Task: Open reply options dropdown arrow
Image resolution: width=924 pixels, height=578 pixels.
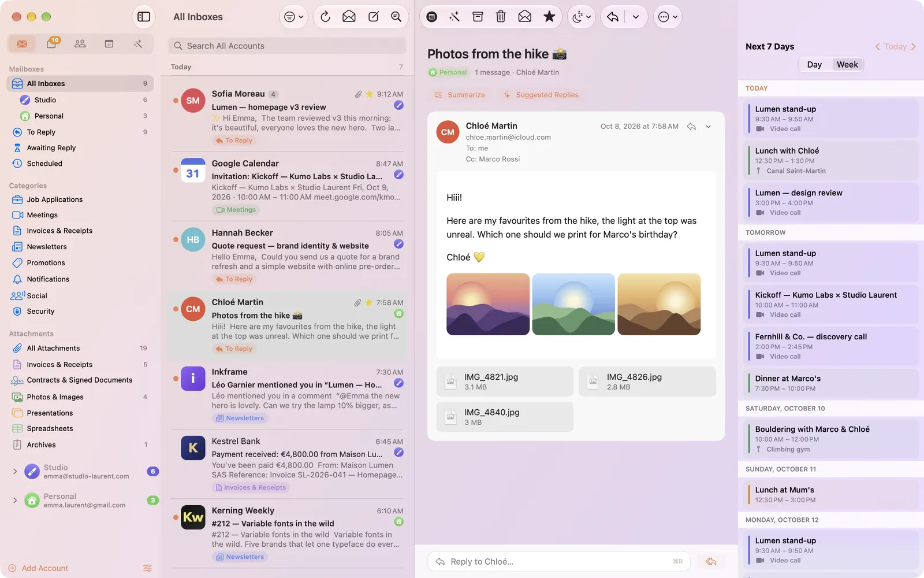Action: pos(636,17)
